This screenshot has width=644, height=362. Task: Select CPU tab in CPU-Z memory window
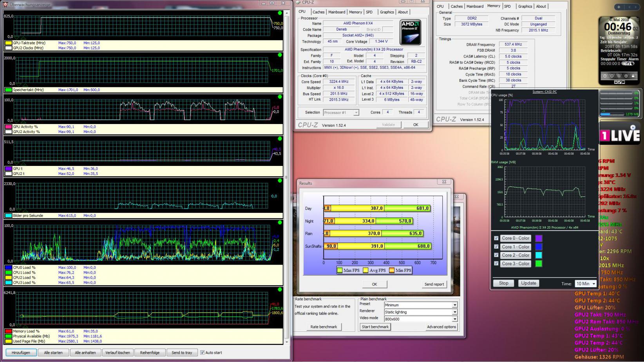tap(440, 6)
